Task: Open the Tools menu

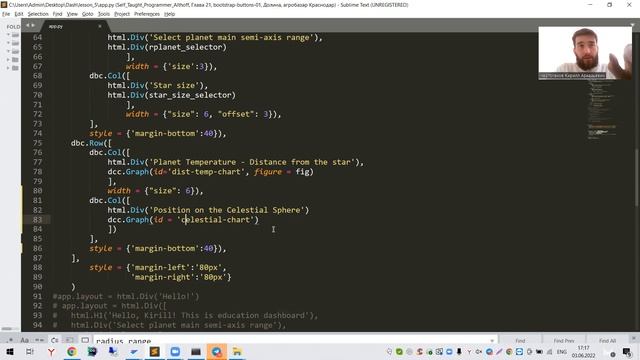Action: tap(104, 14)
